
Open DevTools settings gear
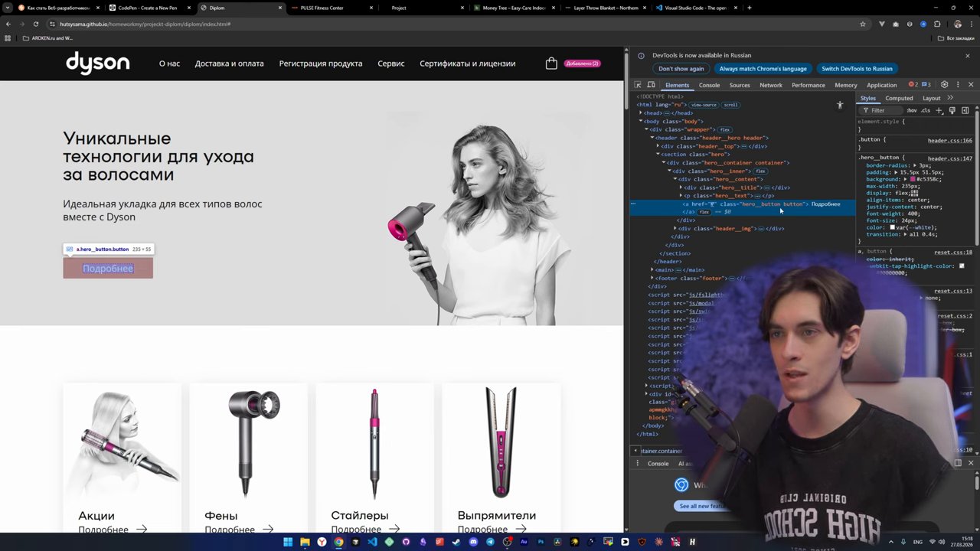point(944,85)
